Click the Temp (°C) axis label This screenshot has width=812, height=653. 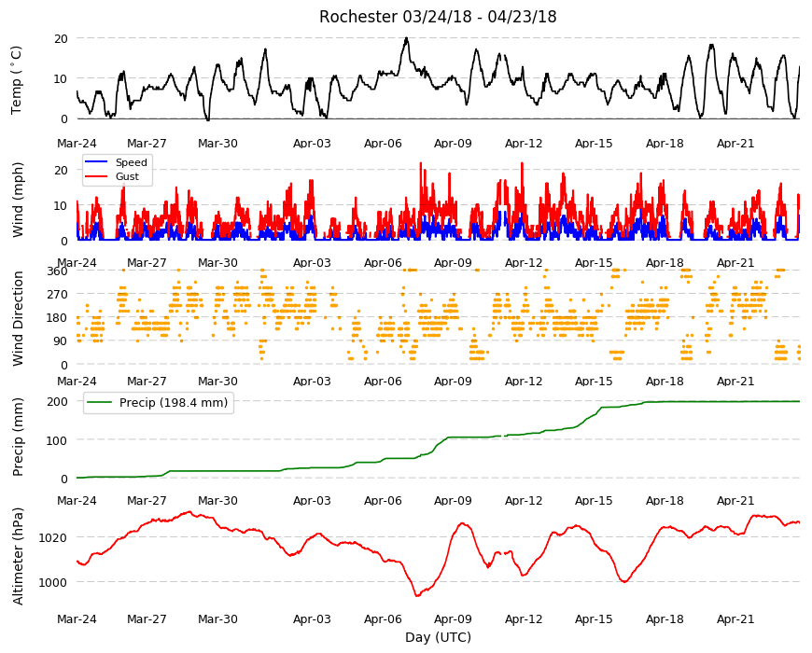click(x=17, y=79)
